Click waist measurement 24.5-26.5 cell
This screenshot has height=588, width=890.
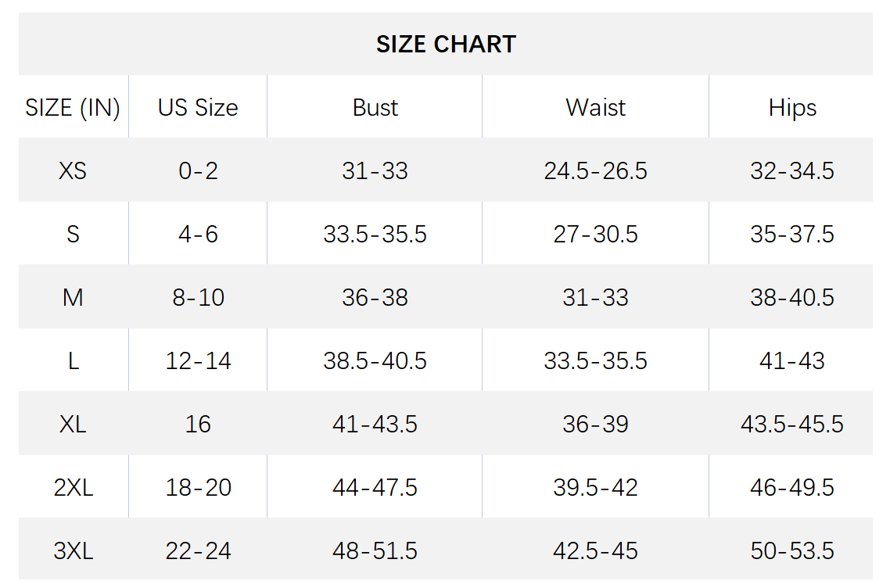click(595, 170)
